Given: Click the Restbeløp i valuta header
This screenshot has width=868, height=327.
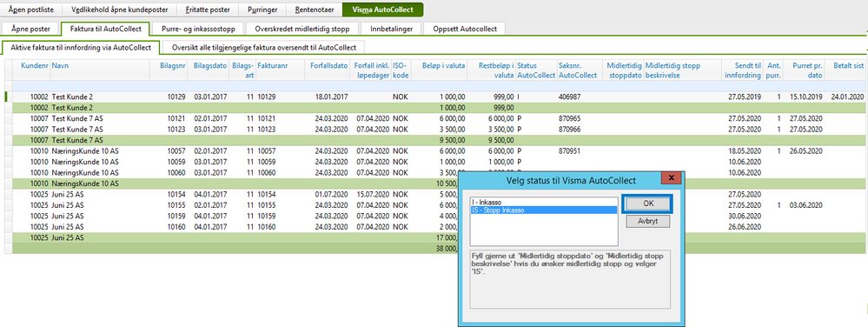Looking at the screenshot, I should point(492,70).
